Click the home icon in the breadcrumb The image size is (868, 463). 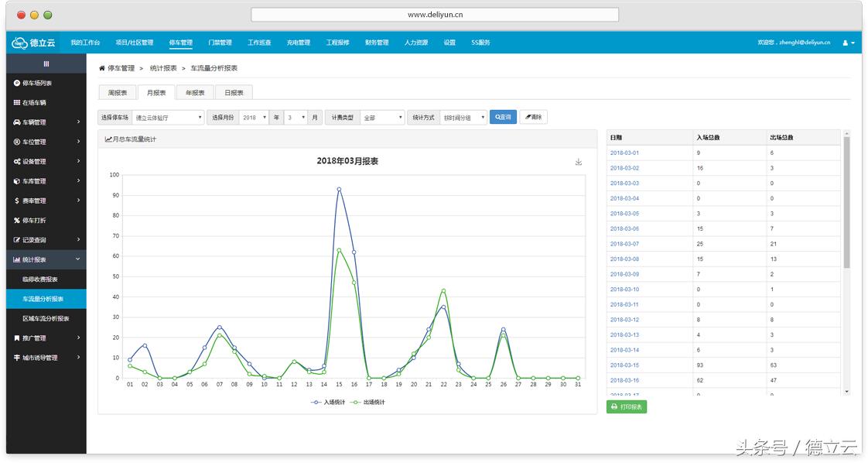[102, 69]
